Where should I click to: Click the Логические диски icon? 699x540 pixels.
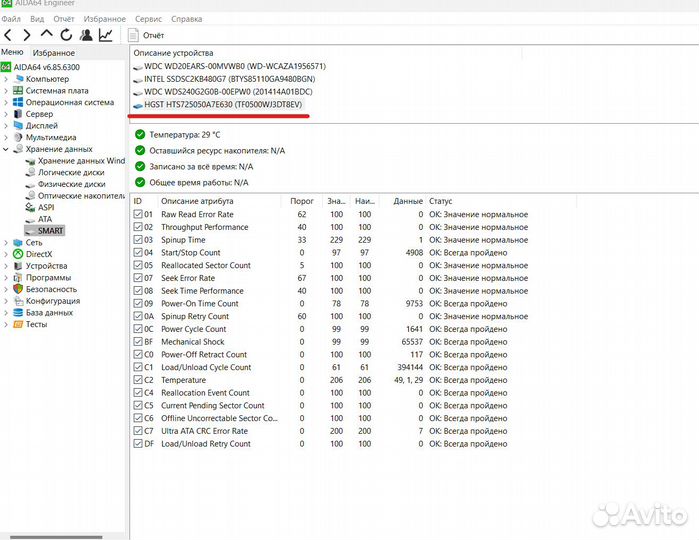pos(30,172)
